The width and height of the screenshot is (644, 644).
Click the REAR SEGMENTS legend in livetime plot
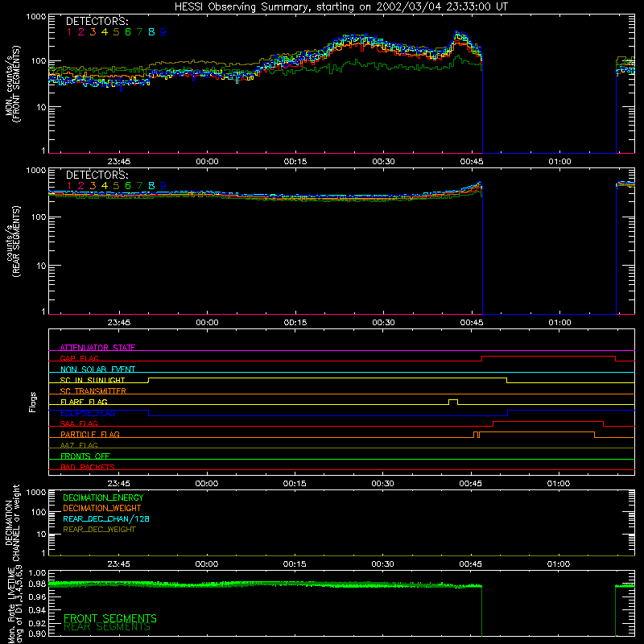[x=107, y=627]
